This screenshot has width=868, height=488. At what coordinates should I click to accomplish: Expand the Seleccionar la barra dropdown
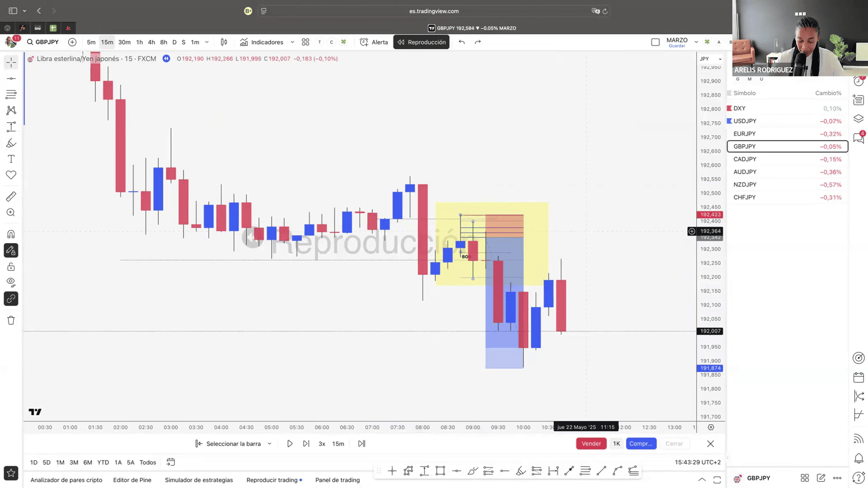coord(269,444)
